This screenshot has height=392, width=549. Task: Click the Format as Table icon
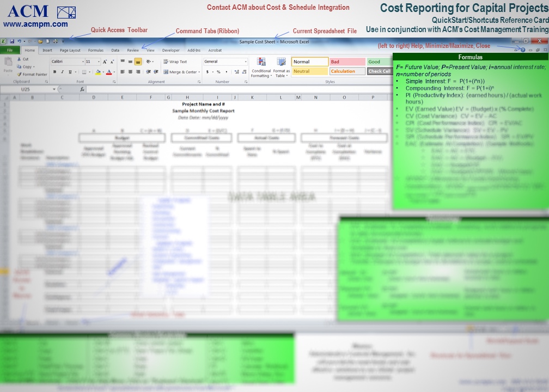coord(281,68)
